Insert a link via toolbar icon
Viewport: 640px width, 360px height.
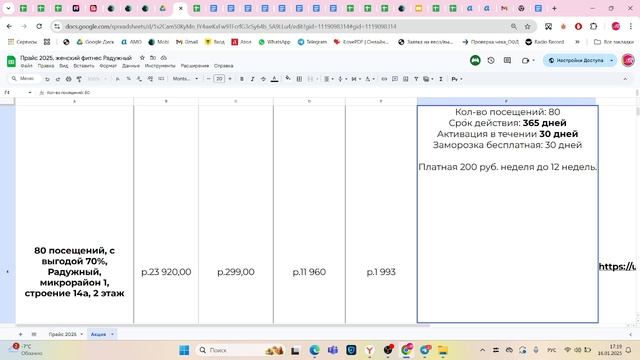(x=384, y=79)
